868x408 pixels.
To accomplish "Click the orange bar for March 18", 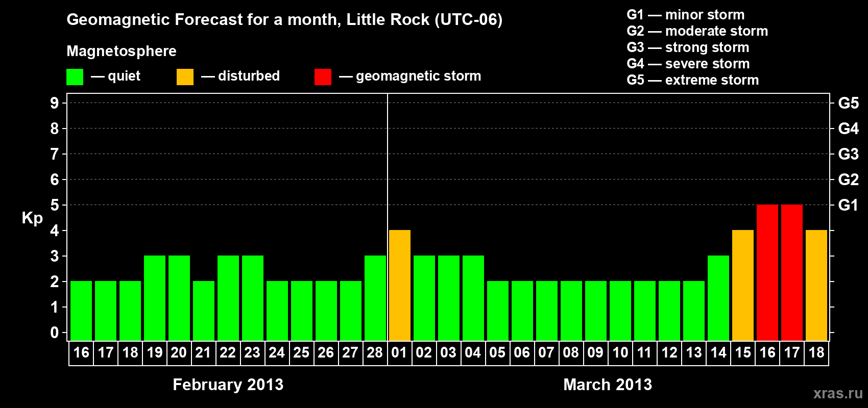I will coord(816,285).
